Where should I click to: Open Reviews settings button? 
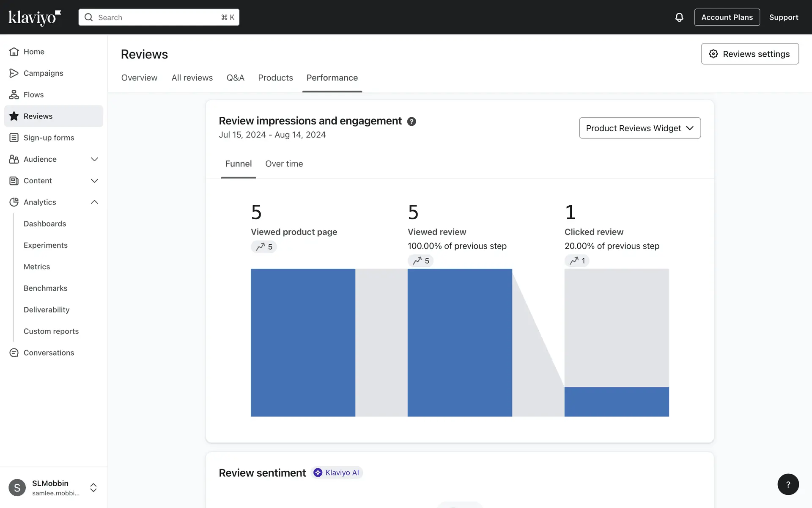point(749,54)
